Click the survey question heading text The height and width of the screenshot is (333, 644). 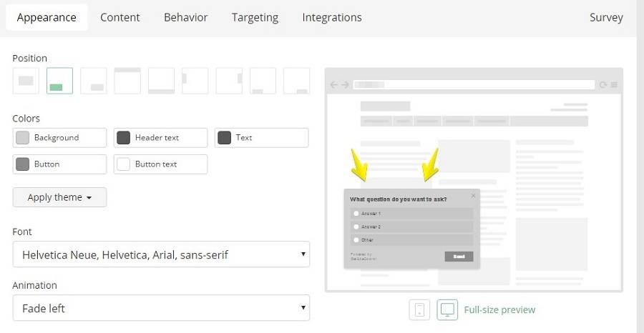point(399,199)
